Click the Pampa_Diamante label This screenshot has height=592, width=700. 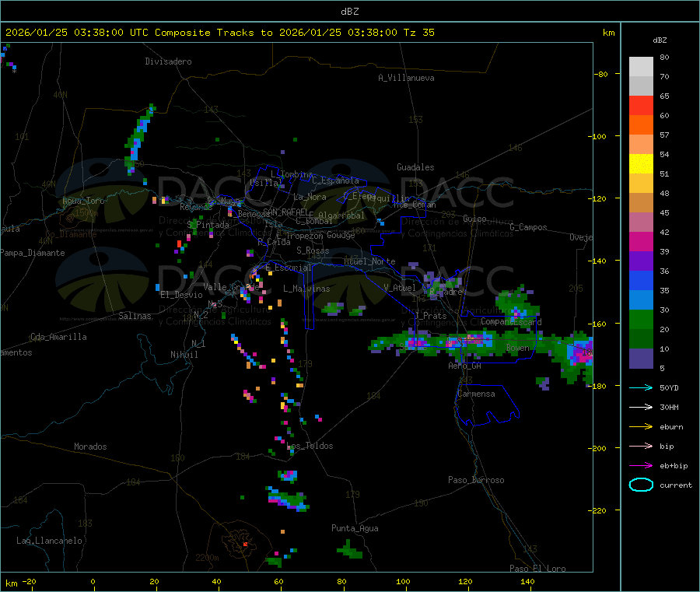[x=32, y=253]
